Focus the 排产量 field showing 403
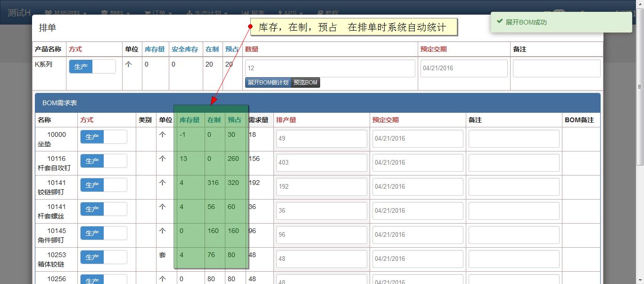644x284 pixels. 322,163
